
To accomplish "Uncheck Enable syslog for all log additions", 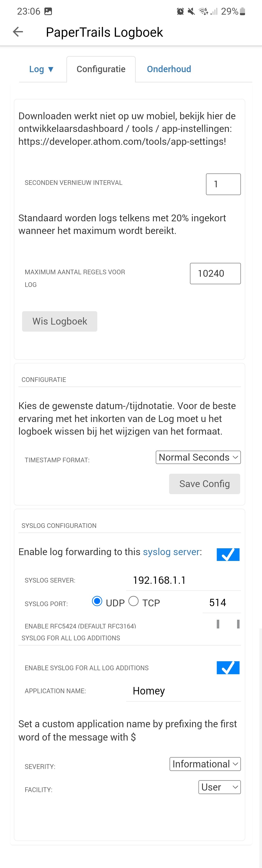I will point(228,667).
